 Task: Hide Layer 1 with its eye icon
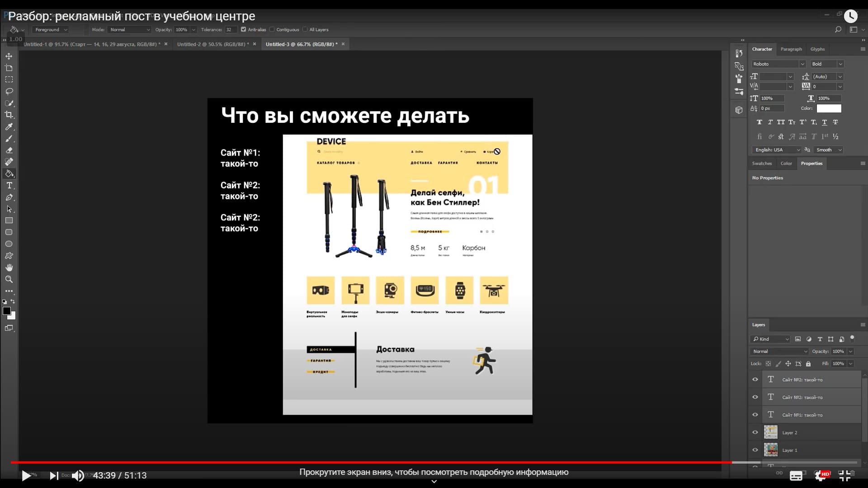coord(755,450)
